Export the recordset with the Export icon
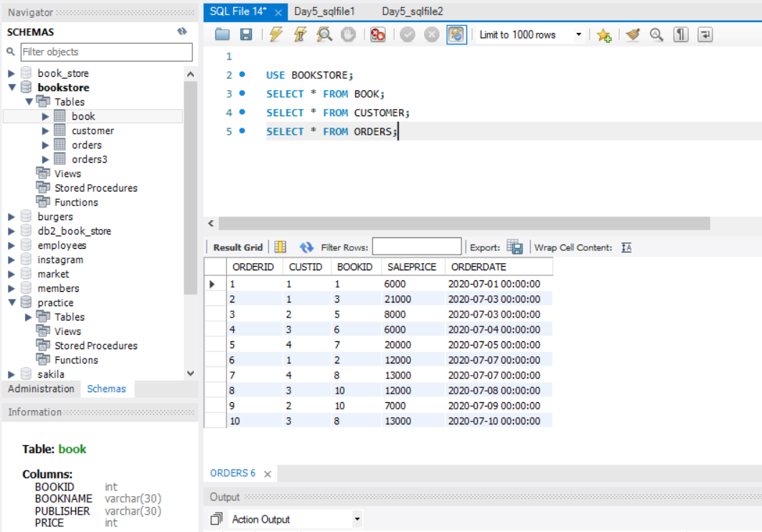The height and width of the screenshot is (532, 762). point(514,247)
